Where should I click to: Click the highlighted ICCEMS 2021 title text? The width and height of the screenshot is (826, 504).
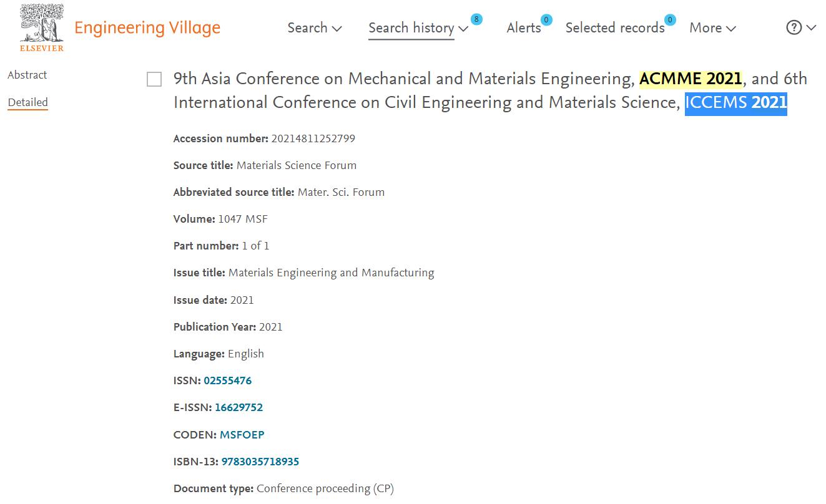pyautogui.click(x=736, y=103)
